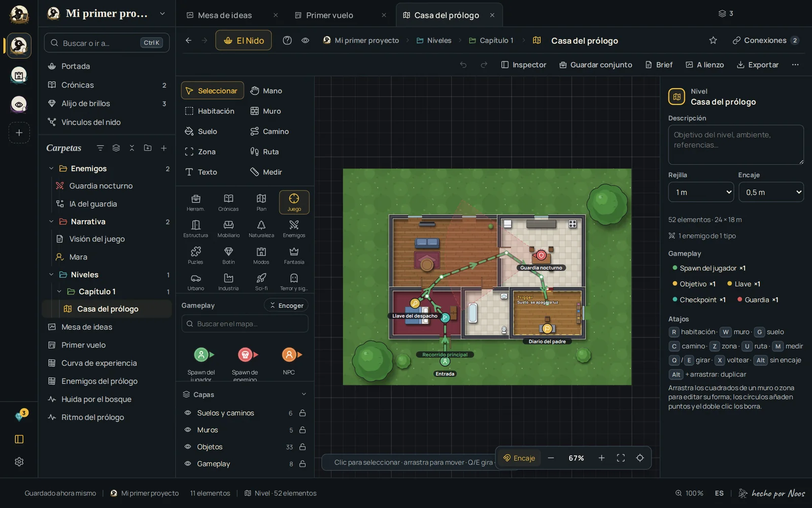
Task: Toggle visibility of Suelos y caminos layer
Action: [x=188, y=413]
